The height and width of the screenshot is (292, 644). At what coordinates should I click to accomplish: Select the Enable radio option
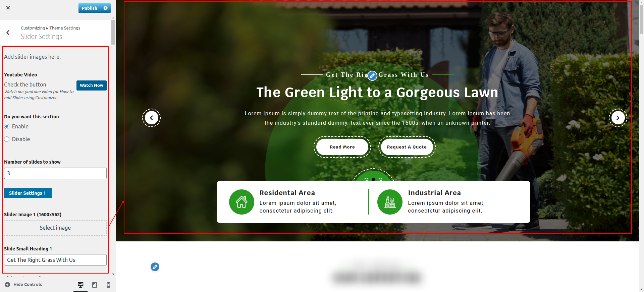tap(7, 126)
